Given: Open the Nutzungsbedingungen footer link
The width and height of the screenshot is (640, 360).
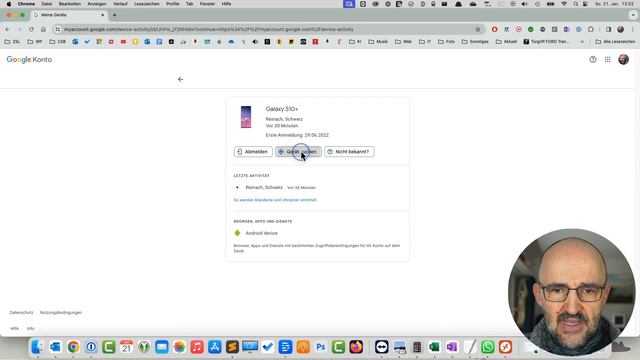Looking at the screenshot, I should [61, 313].
